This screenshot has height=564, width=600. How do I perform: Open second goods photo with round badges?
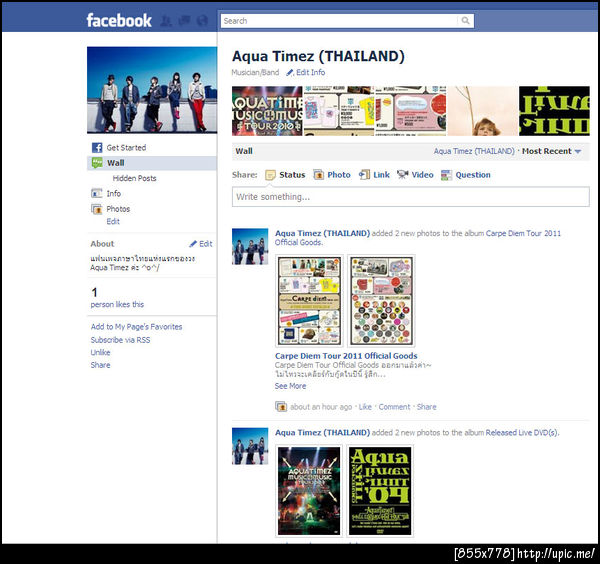[381, 301]
